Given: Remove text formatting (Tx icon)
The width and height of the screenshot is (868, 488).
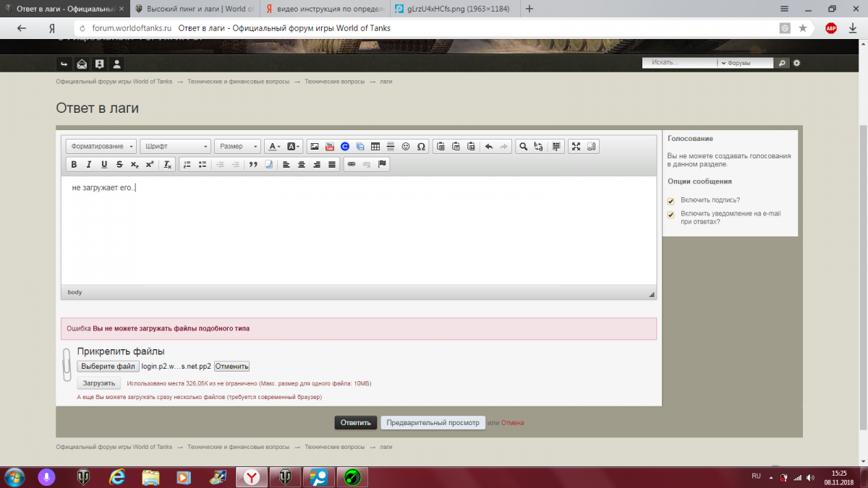Looking at the screenshot, I should pos(167,164).
